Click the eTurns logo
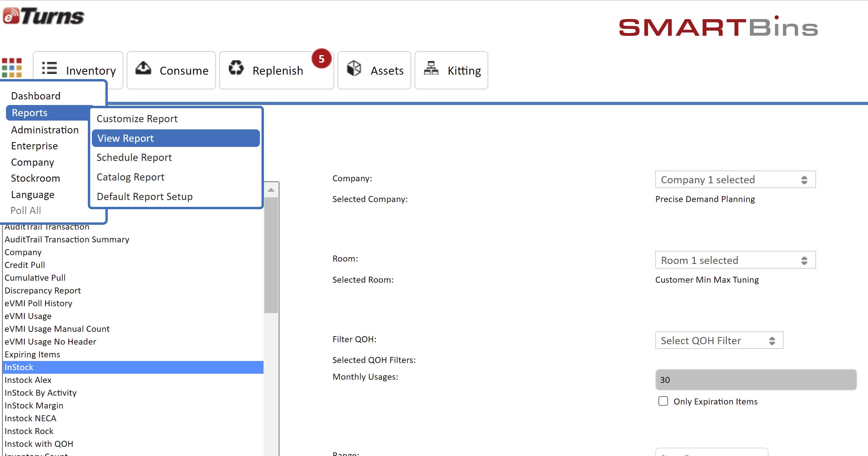868x456 pixels. 44,16
